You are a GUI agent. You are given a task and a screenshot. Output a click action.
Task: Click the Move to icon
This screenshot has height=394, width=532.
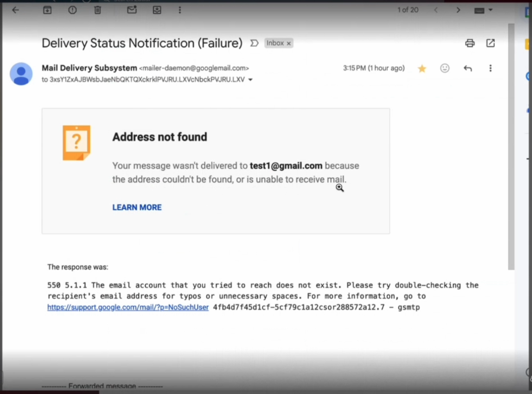157,10
